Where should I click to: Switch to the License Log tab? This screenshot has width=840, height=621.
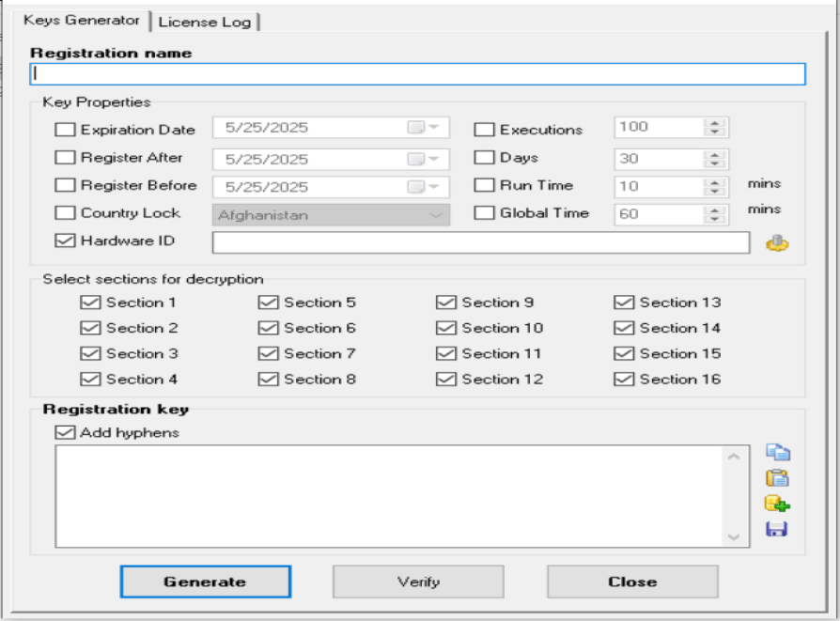pyautogui.click(x=205, y=22)
